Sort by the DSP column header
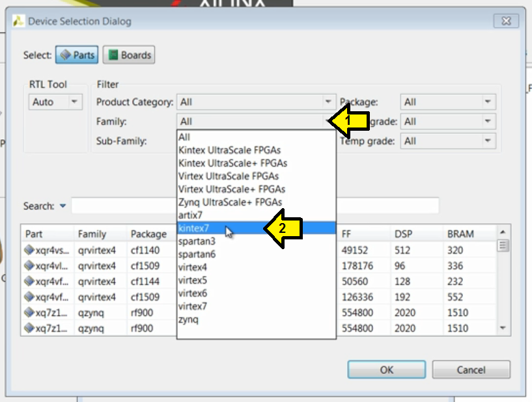Screen dimensions: 532x402 click(x=417, y=234)
